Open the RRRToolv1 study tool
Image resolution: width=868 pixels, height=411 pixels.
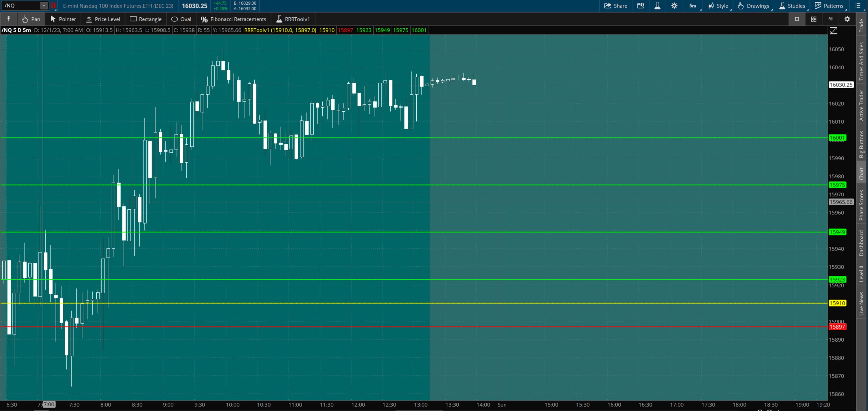tap(293, 19)
